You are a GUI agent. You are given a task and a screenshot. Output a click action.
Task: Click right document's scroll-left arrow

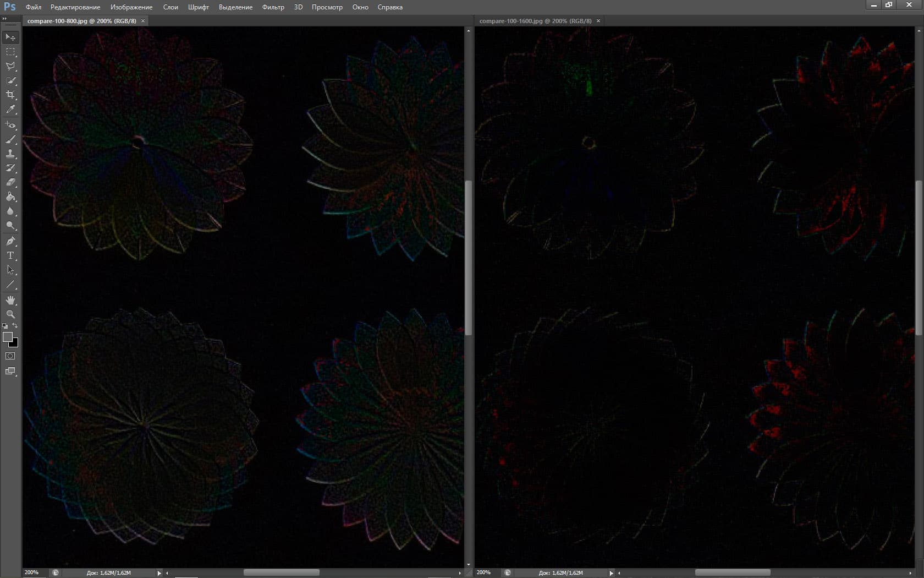pyautogui.click(x=619, y=573)
